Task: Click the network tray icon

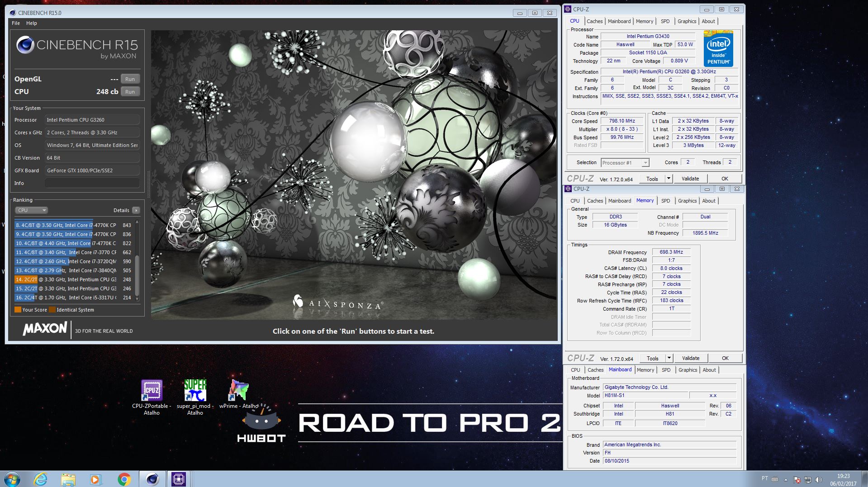Action: pos(808,479)
